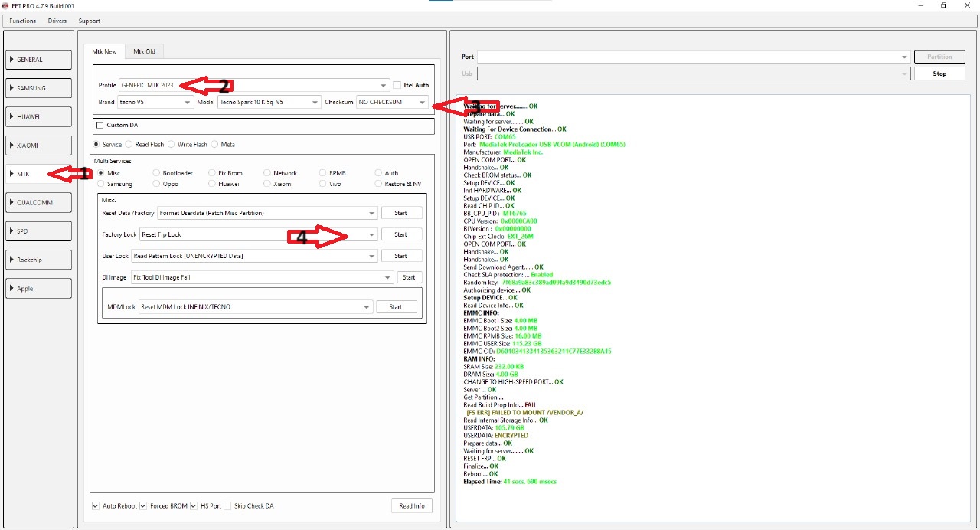Screen dimensions: 980x530
Task: Toggle the Auto Reboot checkbox
Action: [x=96, y=506]
